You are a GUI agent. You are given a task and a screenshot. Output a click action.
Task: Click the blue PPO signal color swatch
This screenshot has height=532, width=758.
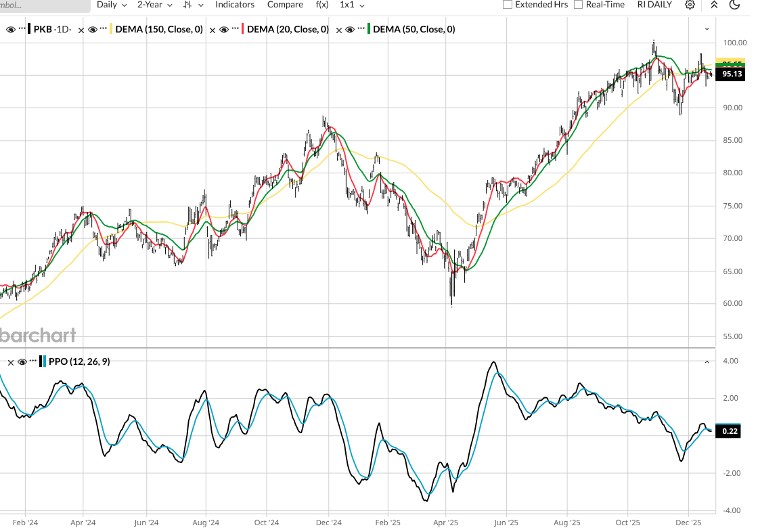pyautogui.click(x=45, y=361)
